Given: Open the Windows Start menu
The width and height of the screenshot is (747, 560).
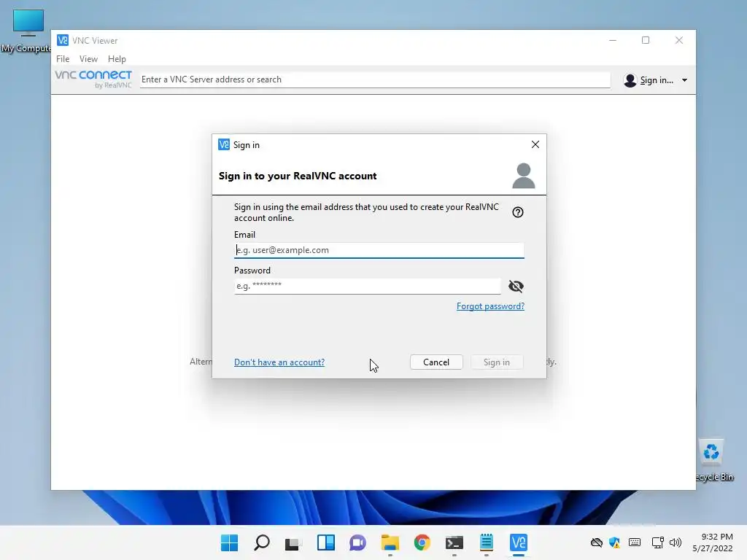Looking at the screenshot, I should pos(229,542).
